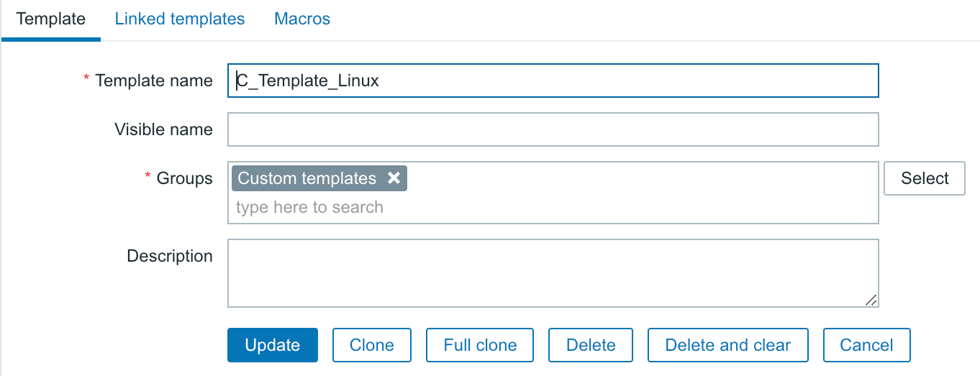Cancel editing the template
This screenshot has width=980, height=376.
coord(867,345)
